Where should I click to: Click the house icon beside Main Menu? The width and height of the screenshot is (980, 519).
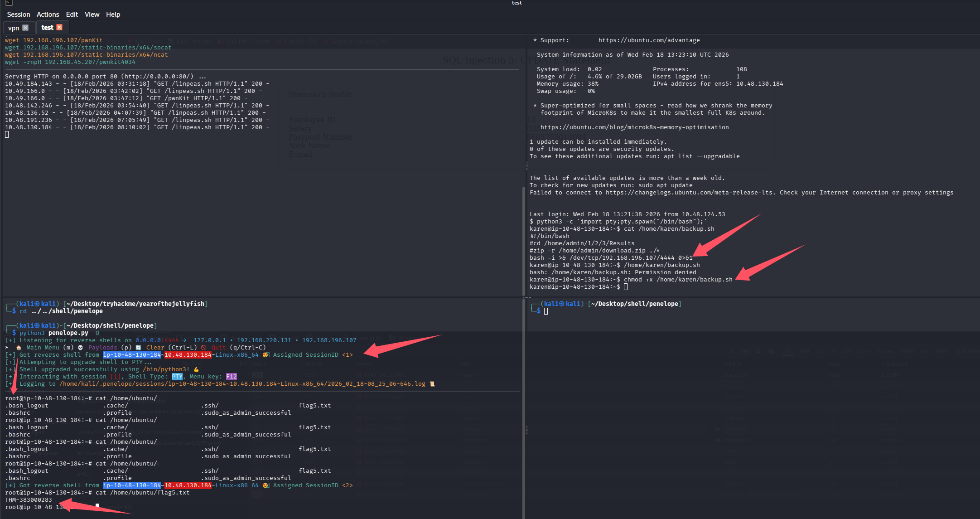(19, 348)
